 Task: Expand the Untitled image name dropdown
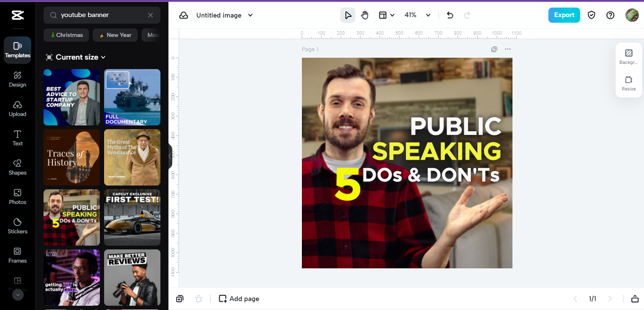click(224, 15)
